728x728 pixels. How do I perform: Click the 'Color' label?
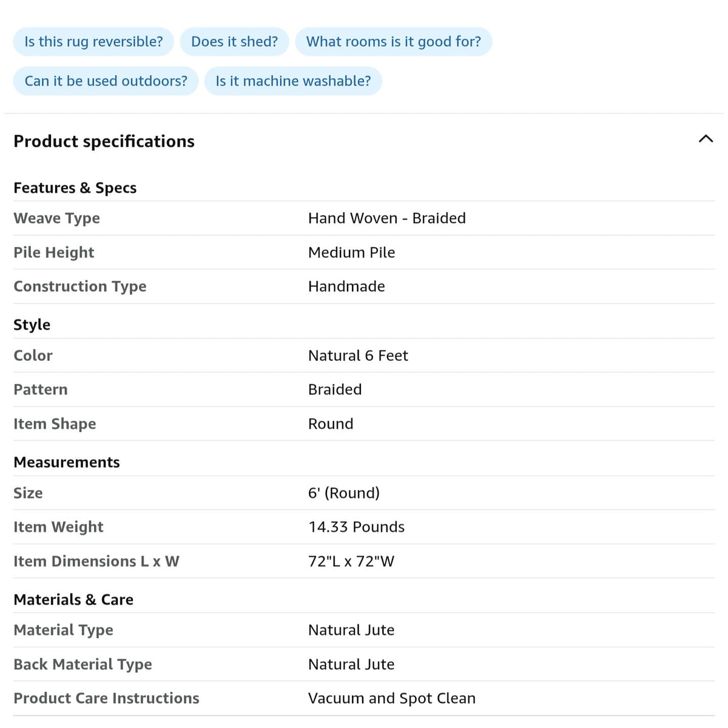click(x=33, y=356)
